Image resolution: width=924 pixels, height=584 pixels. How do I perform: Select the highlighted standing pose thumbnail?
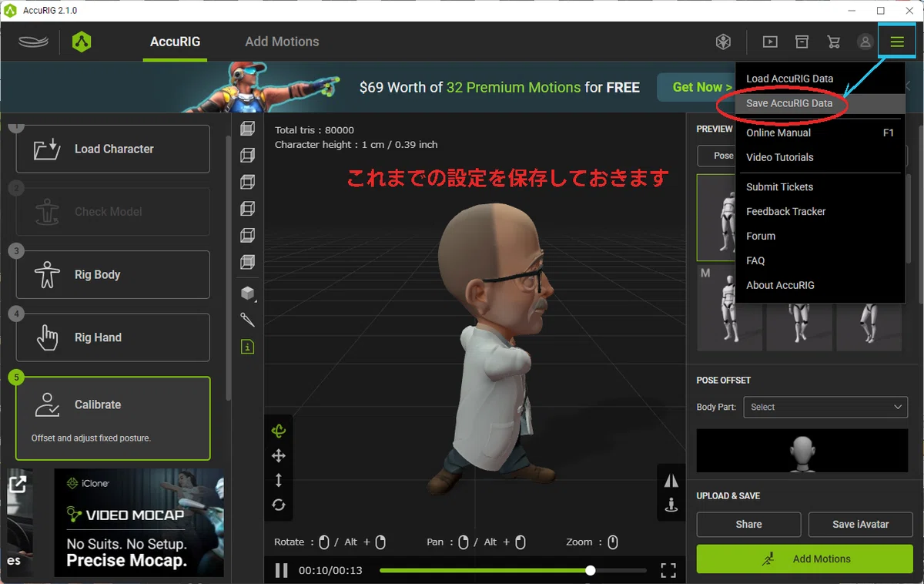pos(716,218)
